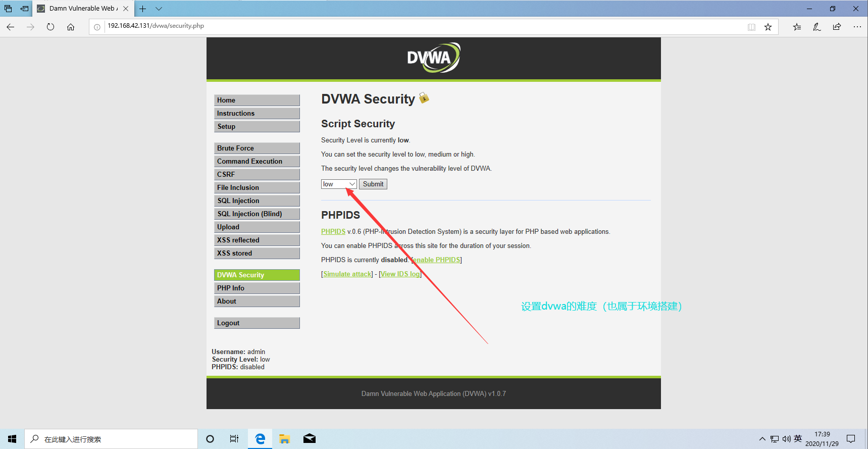
Task: Open the PHP Info page
Action: coord(257,288)
